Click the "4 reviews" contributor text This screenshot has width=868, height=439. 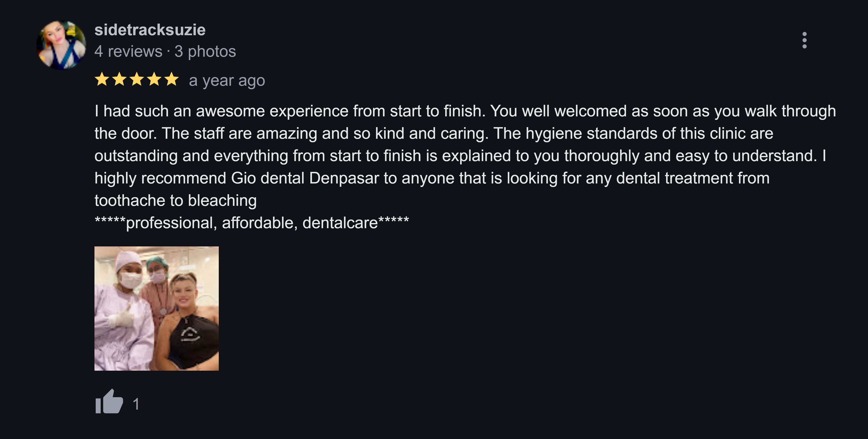(x=128, y=52)
